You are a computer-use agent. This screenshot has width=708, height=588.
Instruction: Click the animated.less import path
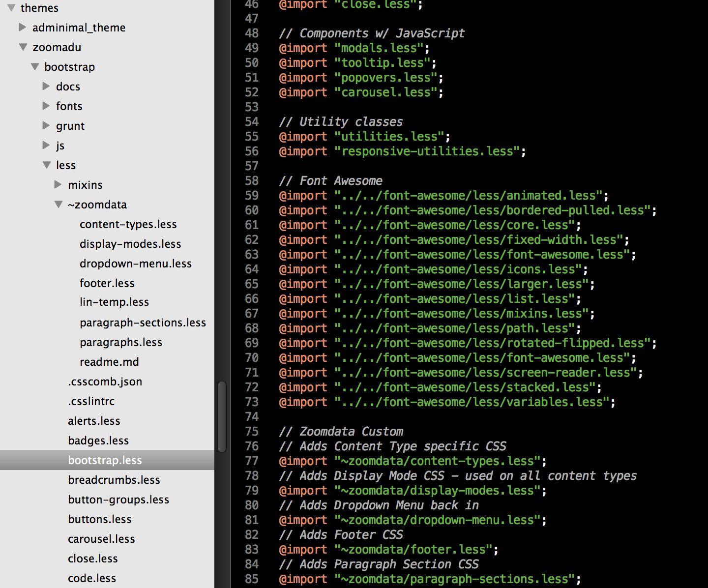[x=469, y=195]
